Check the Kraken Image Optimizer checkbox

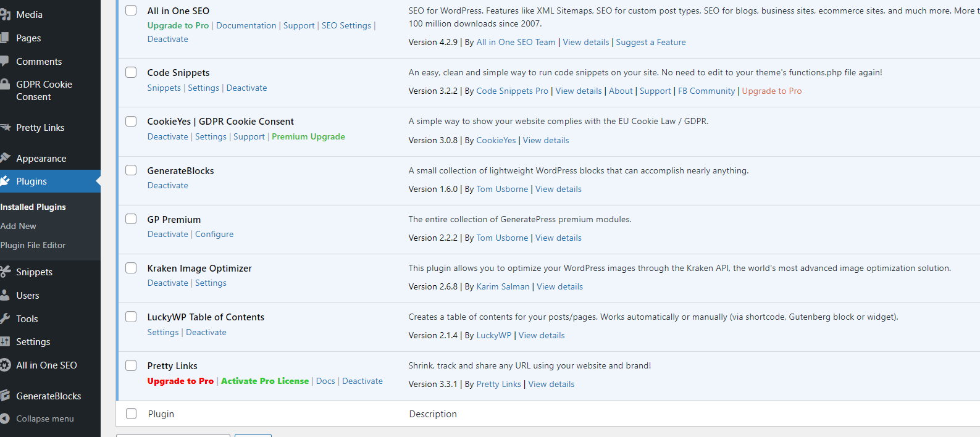click(131, 268)
